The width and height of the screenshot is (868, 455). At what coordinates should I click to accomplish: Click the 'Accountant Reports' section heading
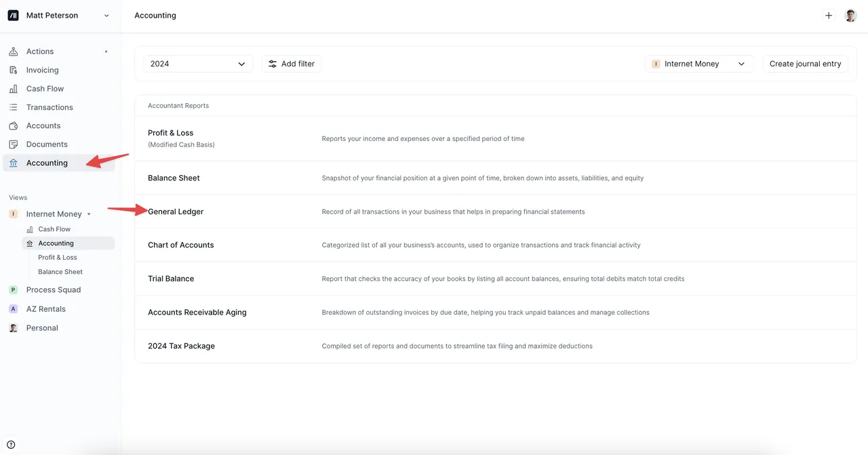point(178,106)
